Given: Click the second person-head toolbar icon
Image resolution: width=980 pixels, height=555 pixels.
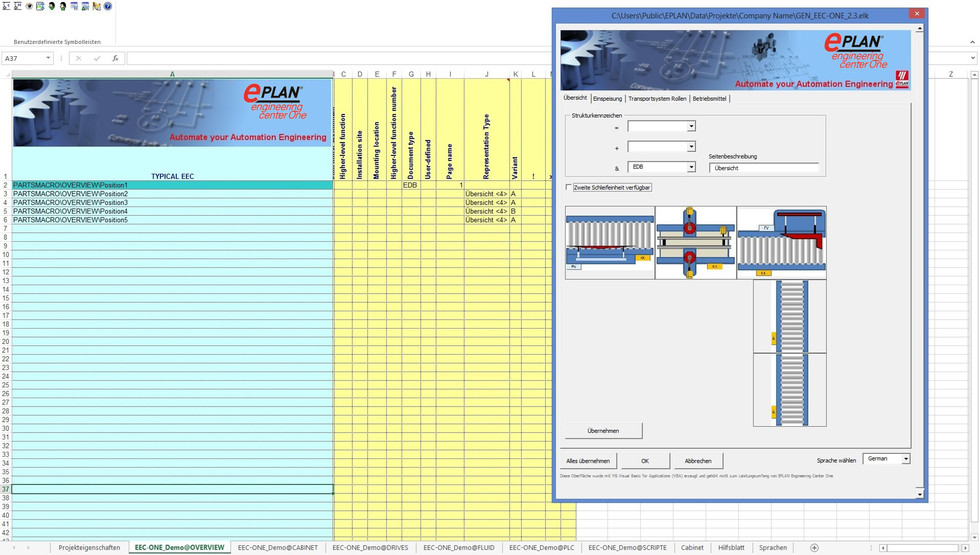Looking at the screenshot, I should pos(62,6).
